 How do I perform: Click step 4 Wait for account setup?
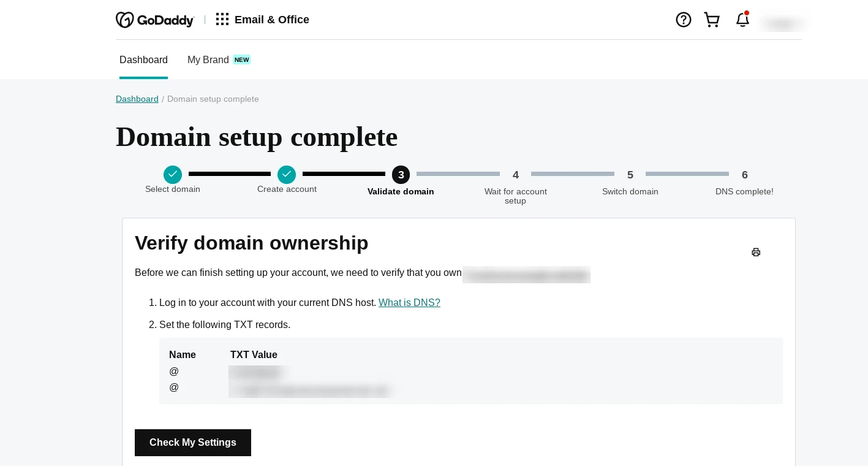pyautogui.click(x=516, y=175)
